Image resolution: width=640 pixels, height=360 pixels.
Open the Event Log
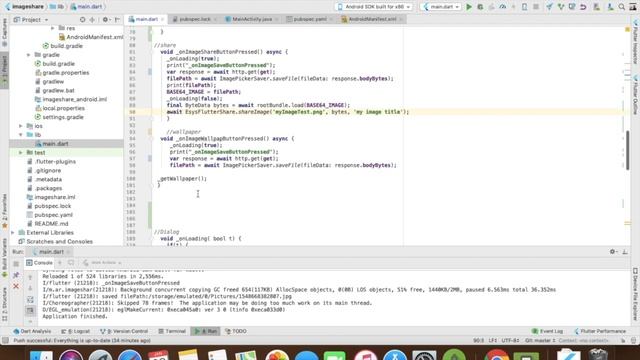coord(547,331)
